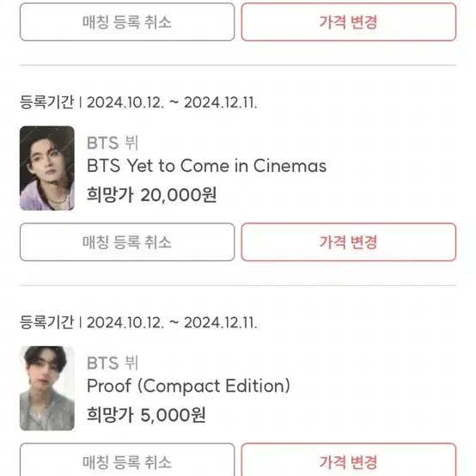Image resolution: width=476 pixels, height=476 pixels.
Task: Change price for topmost listing
Action: coord(349,21)
